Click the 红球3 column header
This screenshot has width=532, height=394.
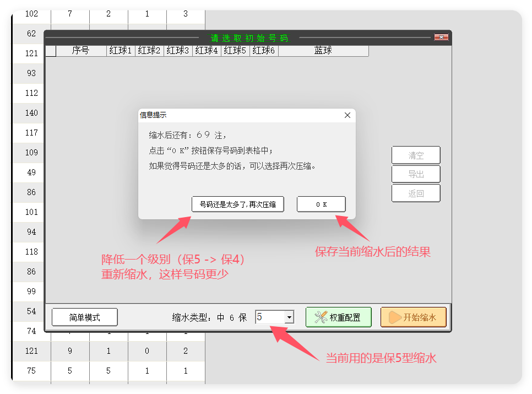pyautogui.click(x=177, y=51)
